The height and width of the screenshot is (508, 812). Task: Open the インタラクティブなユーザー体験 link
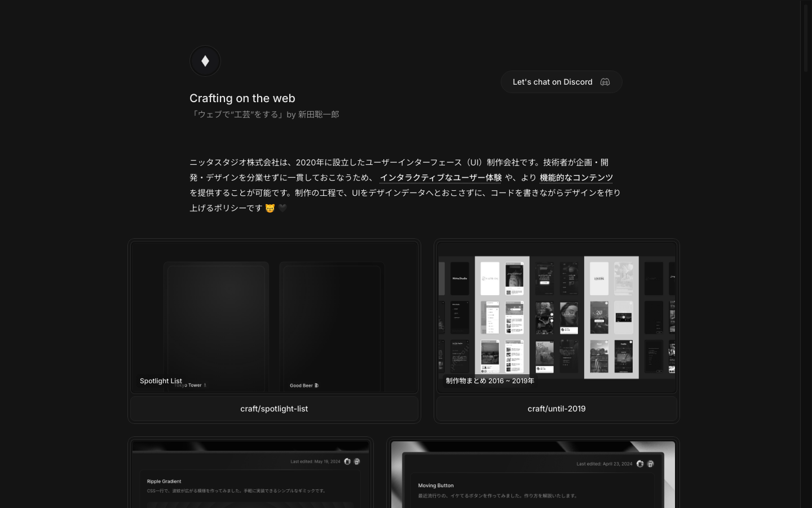440,178
